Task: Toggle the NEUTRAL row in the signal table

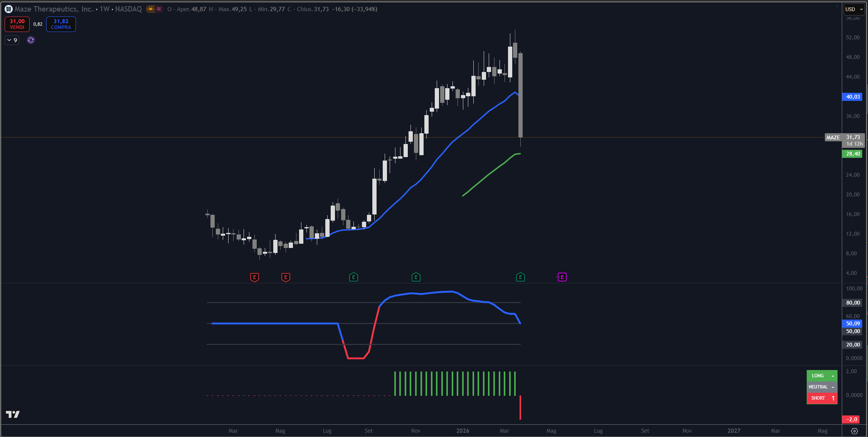Action: coord(822,387)
